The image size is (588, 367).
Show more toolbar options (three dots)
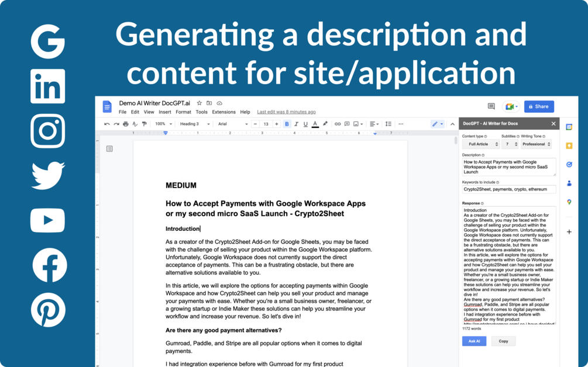401,124
